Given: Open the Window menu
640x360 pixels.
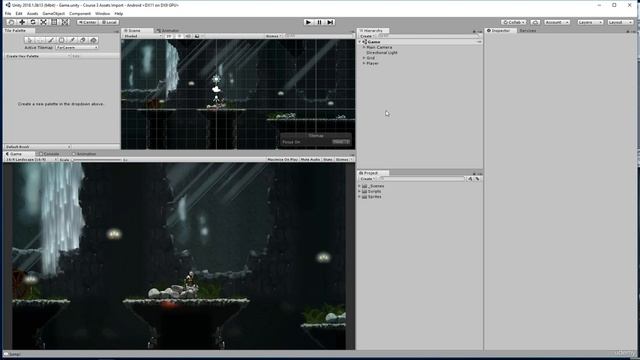Looking at the screenshot, I should (102, 13).
